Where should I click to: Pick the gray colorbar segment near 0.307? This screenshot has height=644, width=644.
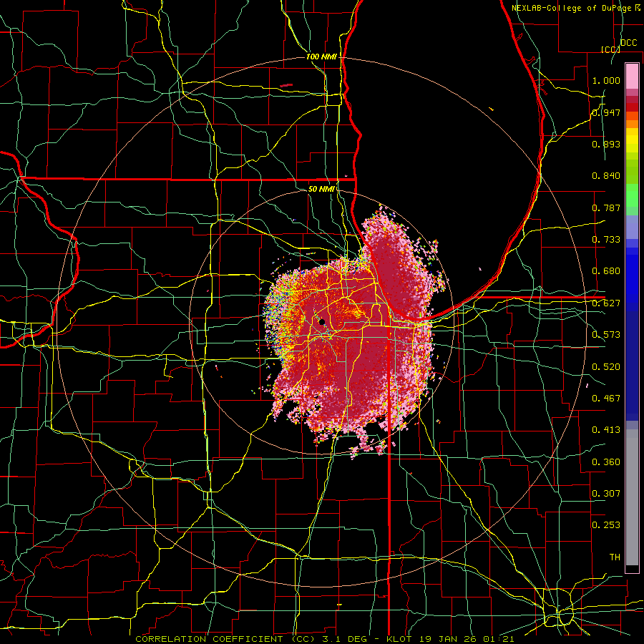pyautogui.click(x=632, y=497)
